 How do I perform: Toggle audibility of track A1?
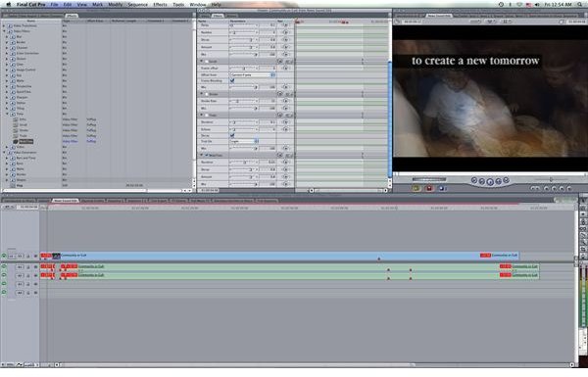[4, 266]
